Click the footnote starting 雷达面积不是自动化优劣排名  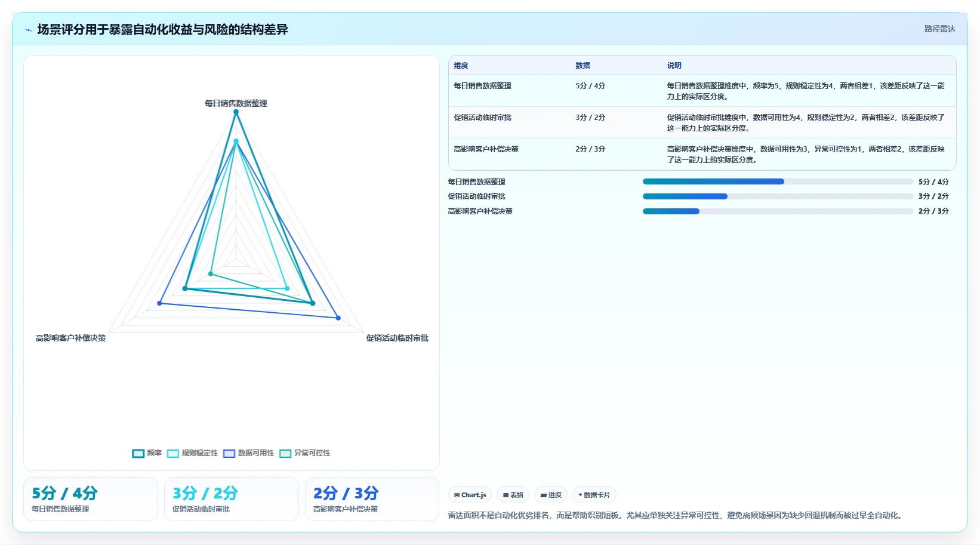pyautogui.click(x=676, y=515)
